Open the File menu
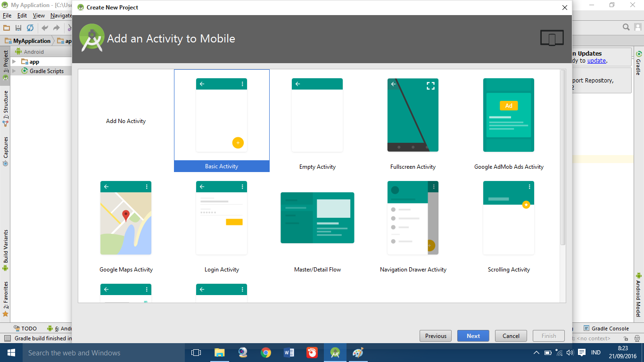644x362 pixels. click(7, 15)
